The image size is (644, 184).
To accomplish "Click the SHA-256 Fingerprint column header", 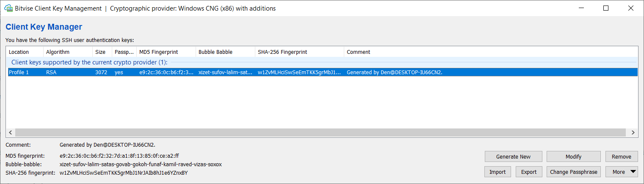I will point(299,52).
